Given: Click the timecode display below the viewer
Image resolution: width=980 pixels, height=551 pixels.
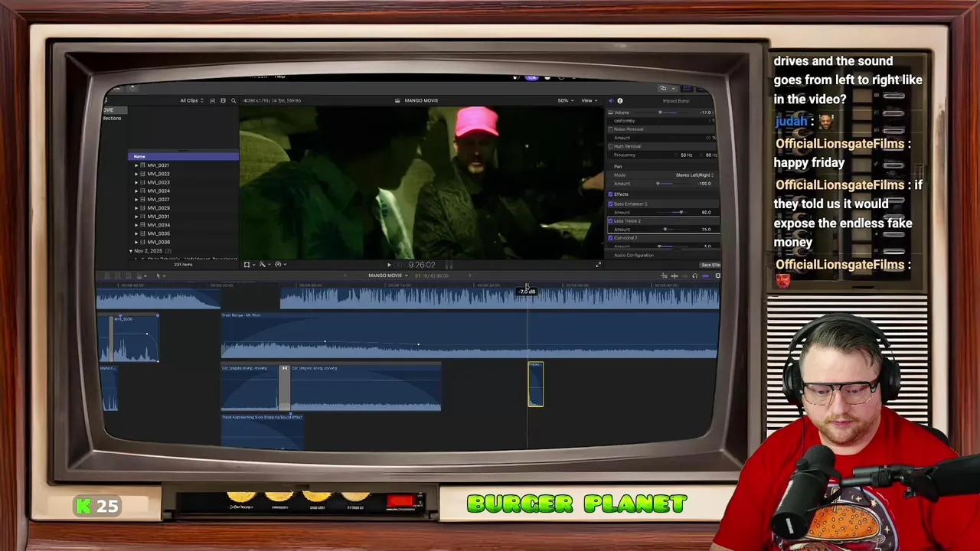Looking at the screenshot, I should [422, 265].
